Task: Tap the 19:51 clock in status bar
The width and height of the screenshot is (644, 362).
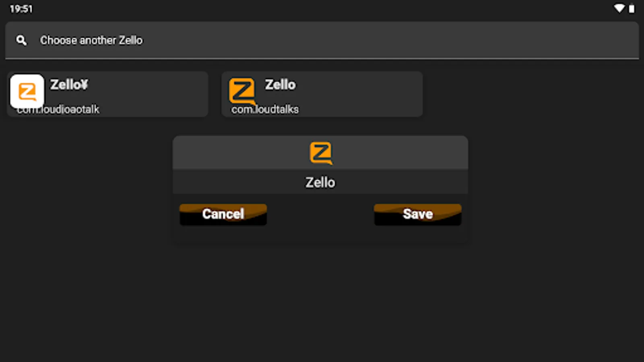Action: (x=21, y=9)
